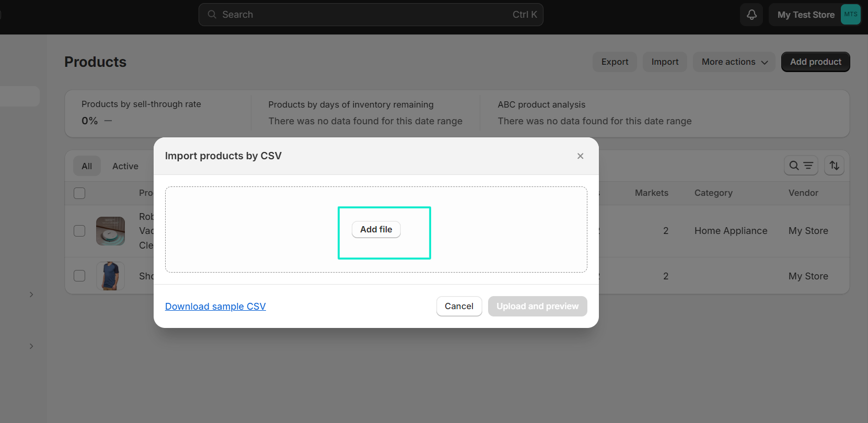Image resolution: width=868 pixels, height=423 pixels.
Task: Click the Ctrl K shortcut hint
Action: tap(525, 15)
